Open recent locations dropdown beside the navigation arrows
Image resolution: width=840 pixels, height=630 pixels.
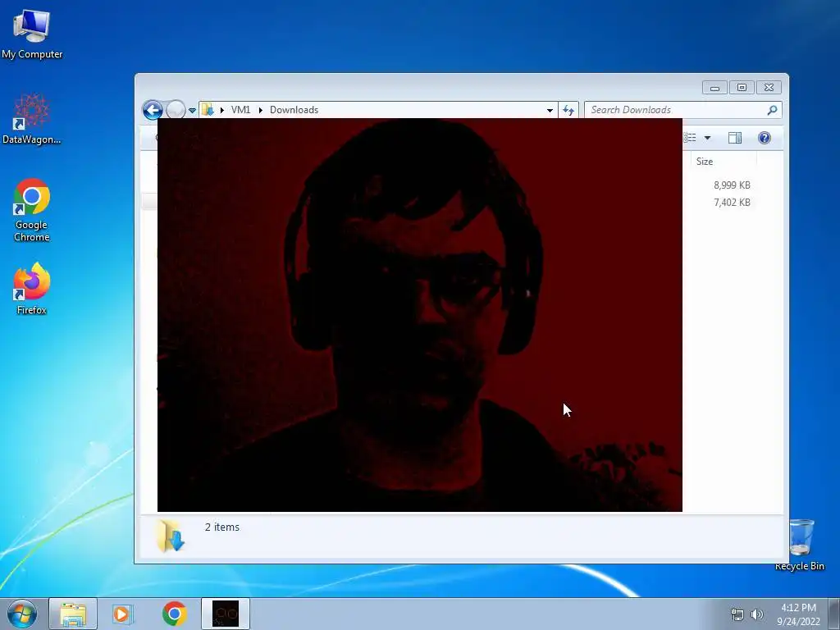[x=192, y=111]
